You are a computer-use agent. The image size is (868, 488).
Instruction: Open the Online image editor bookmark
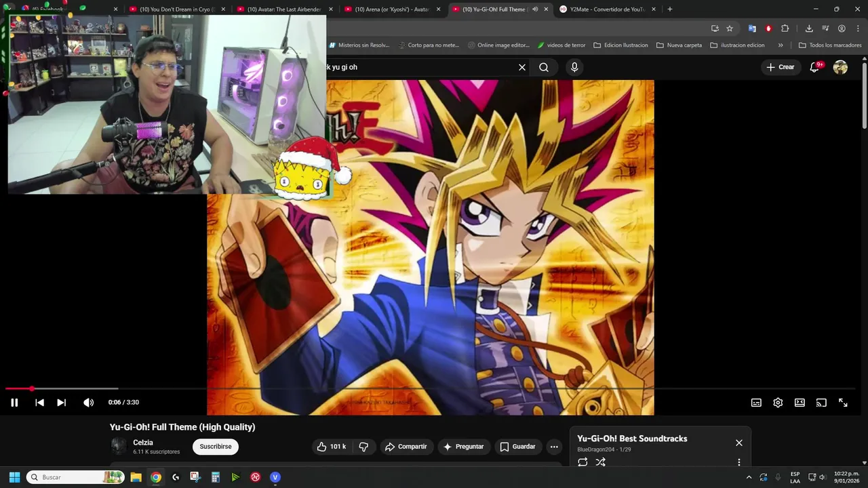point(498,45)
